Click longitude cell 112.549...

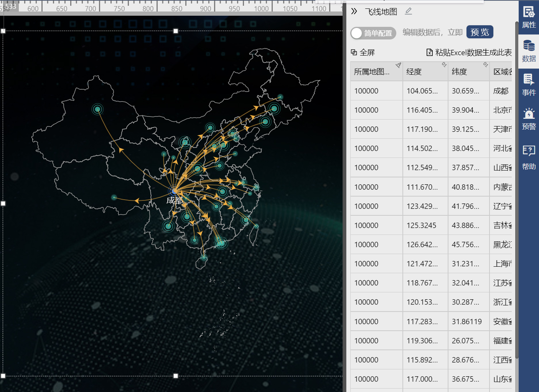[x=425, y=167]
